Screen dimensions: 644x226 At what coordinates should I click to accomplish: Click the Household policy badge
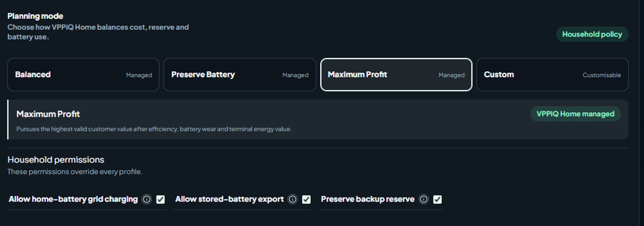click(592, 34)
